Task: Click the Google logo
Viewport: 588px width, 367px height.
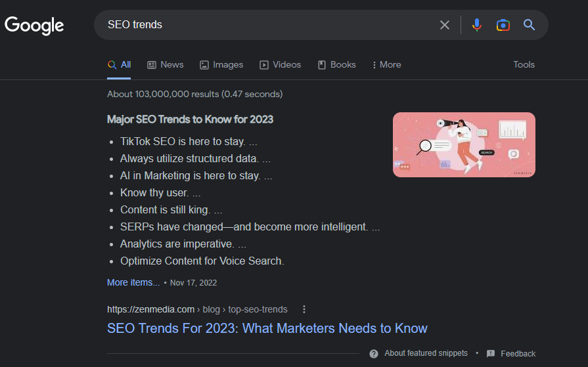Action: pos(34,26)
